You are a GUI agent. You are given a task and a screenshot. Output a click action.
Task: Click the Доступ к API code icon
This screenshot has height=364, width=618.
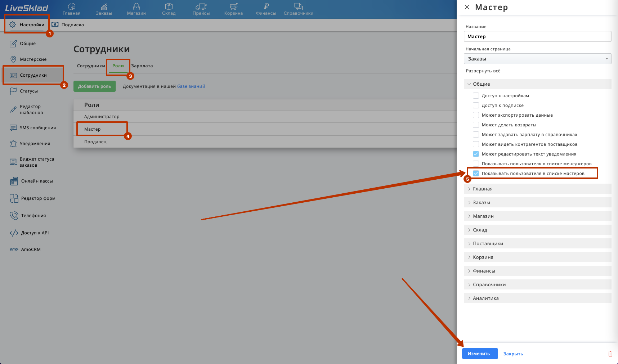pyautogui.click(x=14, y=233)
